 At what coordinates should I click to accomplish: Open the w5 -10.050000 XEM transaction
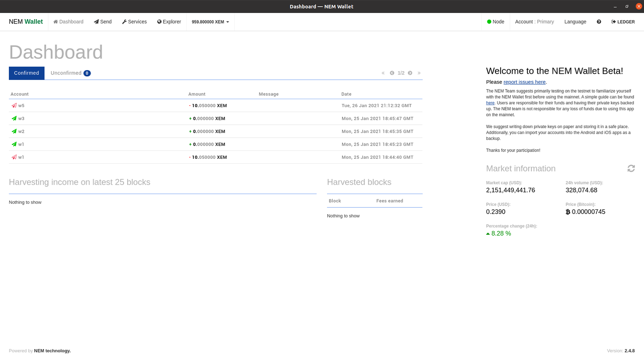click(x=216, y=105)
